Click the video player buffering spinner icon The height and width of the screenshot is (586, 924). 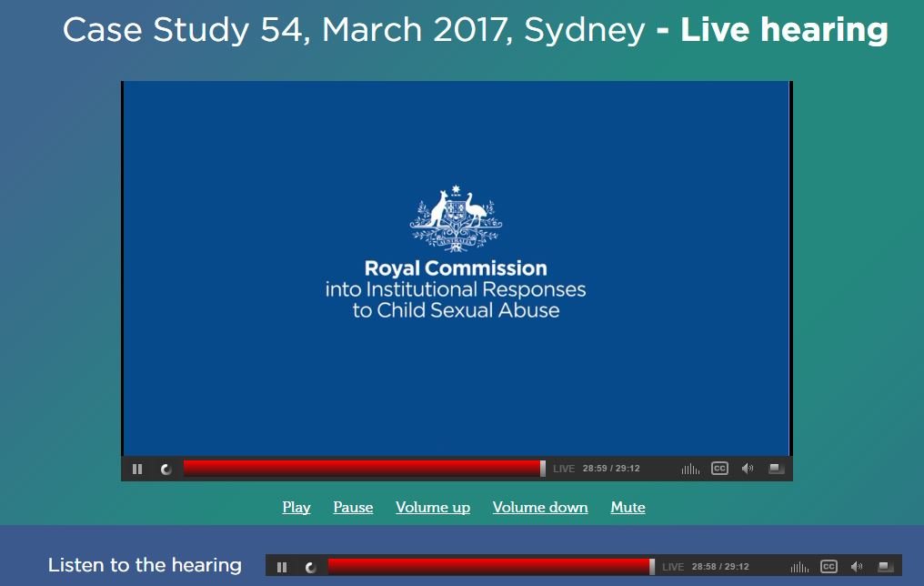[x=166, y=470]
